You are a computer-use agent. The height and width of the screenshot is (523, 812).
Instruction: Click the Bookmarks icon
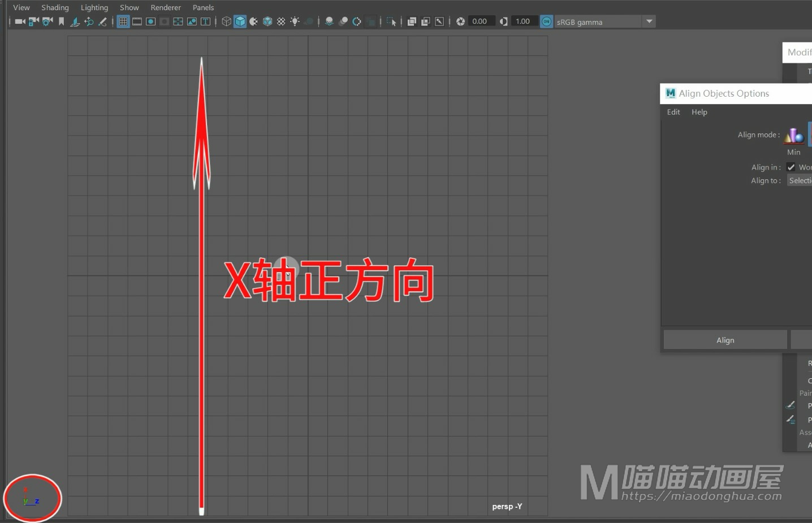pos(61,21)
